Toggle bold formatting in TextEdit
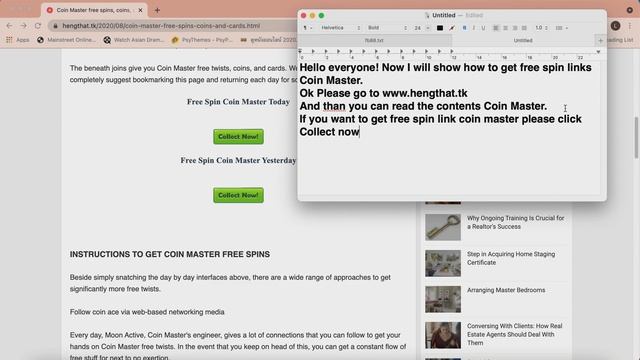This screenshot has height=360, width=640. tap(464, 28)
